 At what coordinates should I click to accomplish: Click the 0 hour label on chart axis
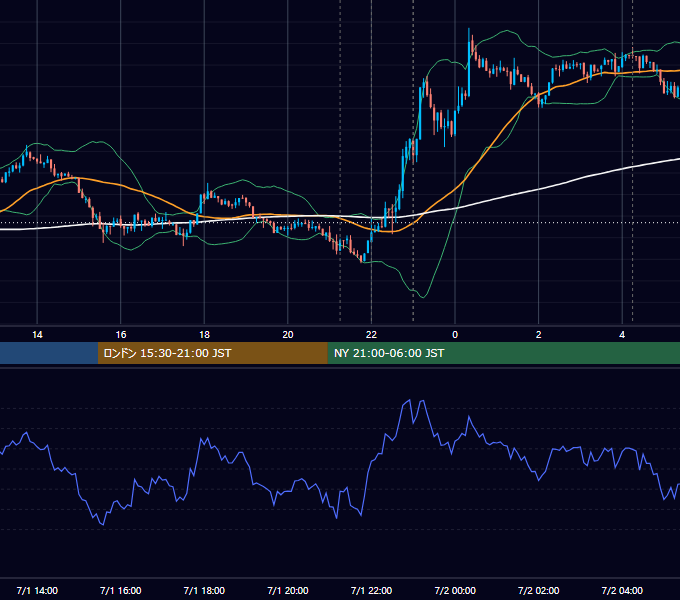click(x=455, y=335)
